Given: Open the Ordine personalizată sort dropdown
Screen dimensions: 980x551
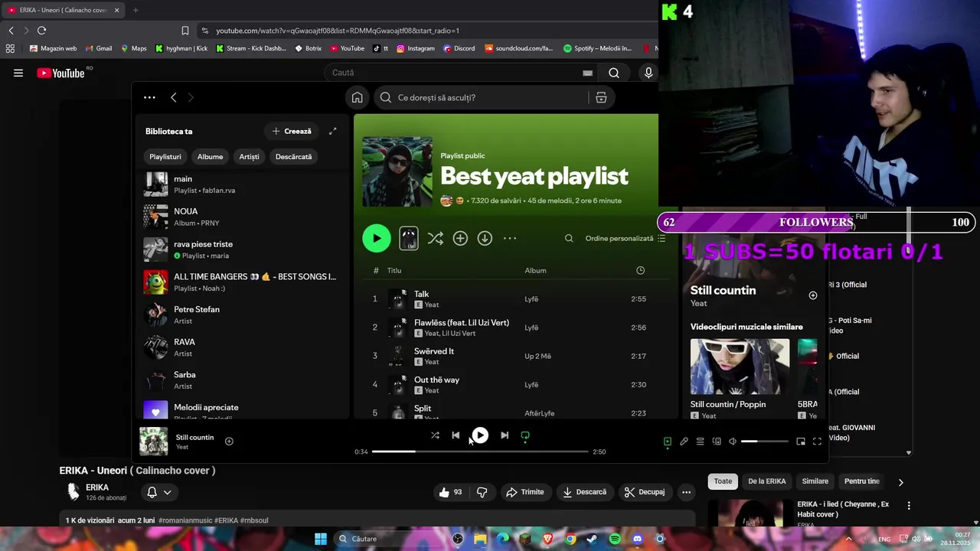Looking at the screenshot, I should click(625, 238).
